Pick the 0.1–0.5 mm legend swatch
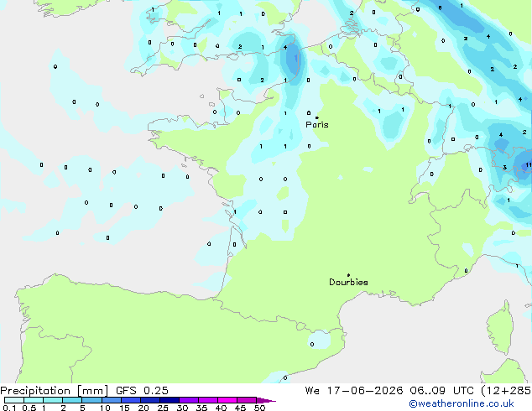Viewport: 532px width, 411px height. (x=14, y=400)
